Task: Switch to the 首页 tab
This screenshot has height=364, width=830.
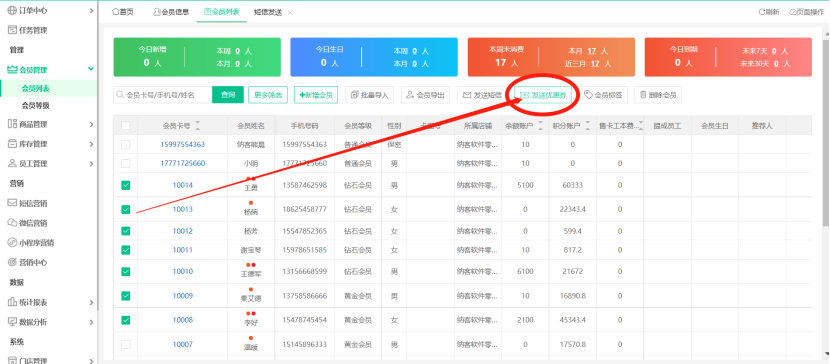Action: (123, 12)
